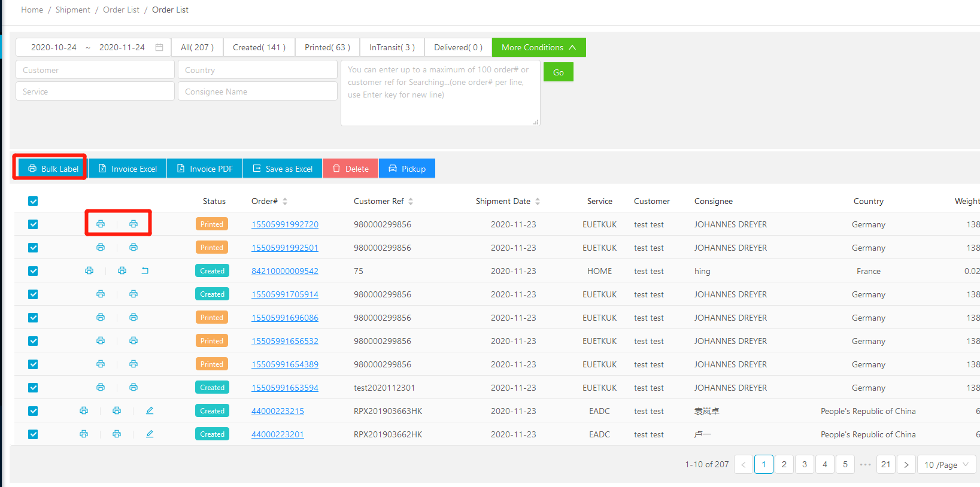This screenshot has height=487, width=980.
Task: Click the Bulk Label button
Action: tap(53, 168)
